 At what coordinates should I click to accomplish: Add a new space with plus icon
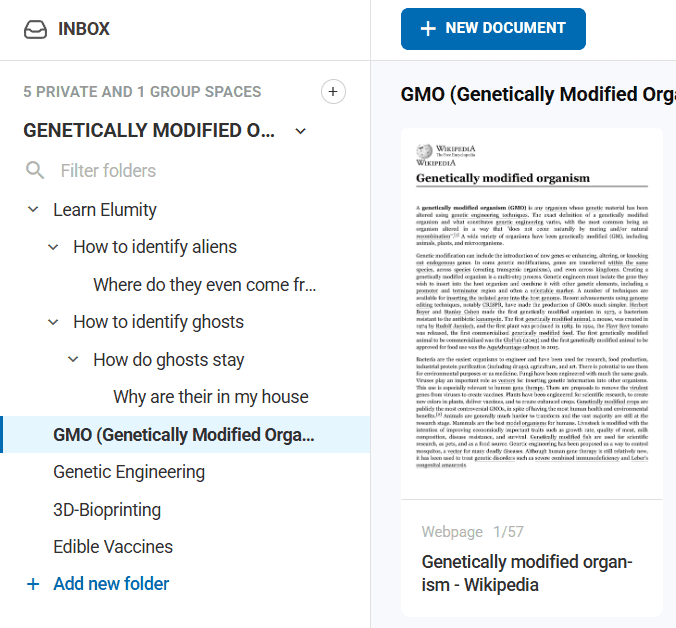(x=333, y=92)
